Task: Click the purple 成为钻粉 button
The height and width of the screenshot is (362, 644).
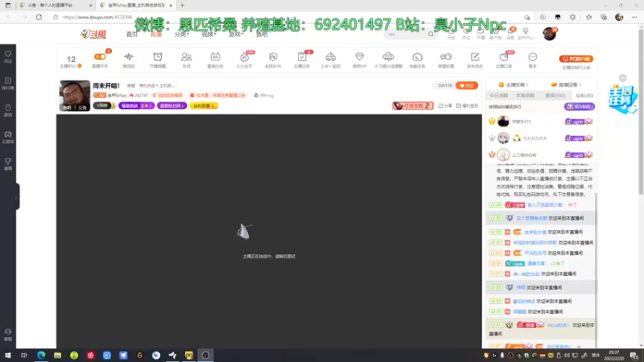Action: (579, 106)
